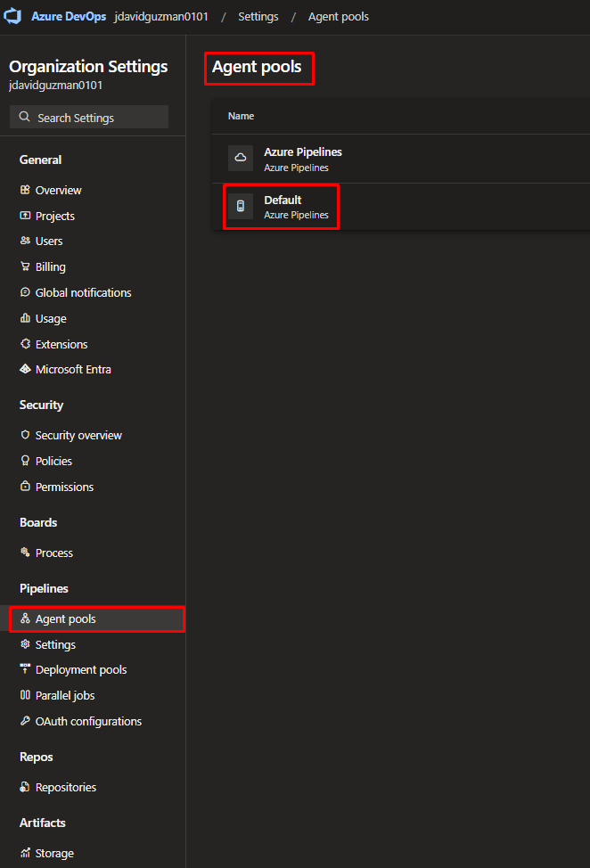
Task: Open the Projects settings page
Action: [54, 216]
